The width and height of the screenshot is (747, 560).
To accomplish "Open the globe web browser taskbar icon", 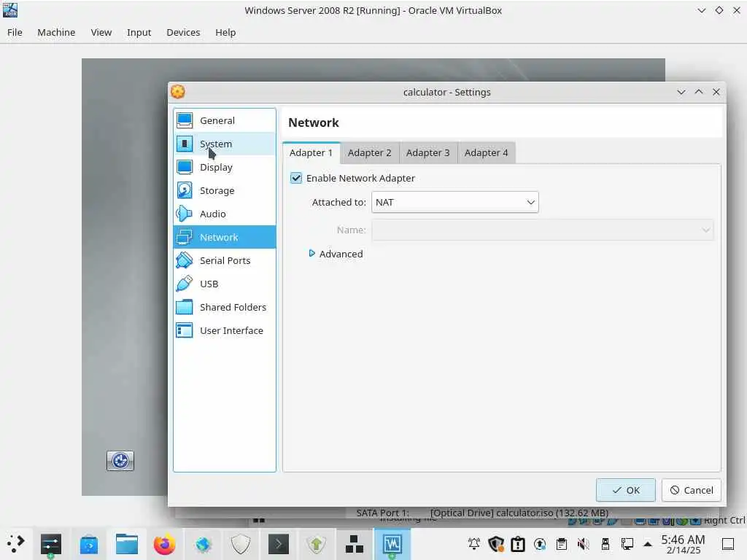I will (203, 544).
